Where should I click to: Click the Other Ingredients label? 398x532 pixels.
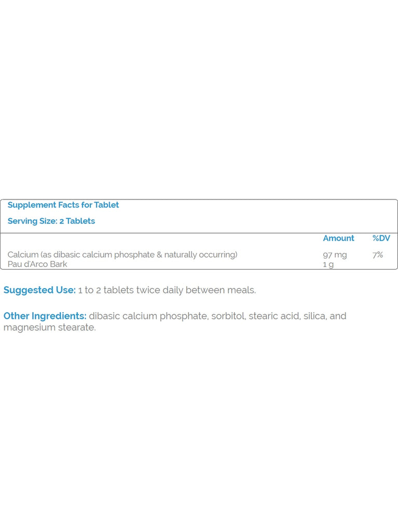pyautogui.click(x=45, y=316)
